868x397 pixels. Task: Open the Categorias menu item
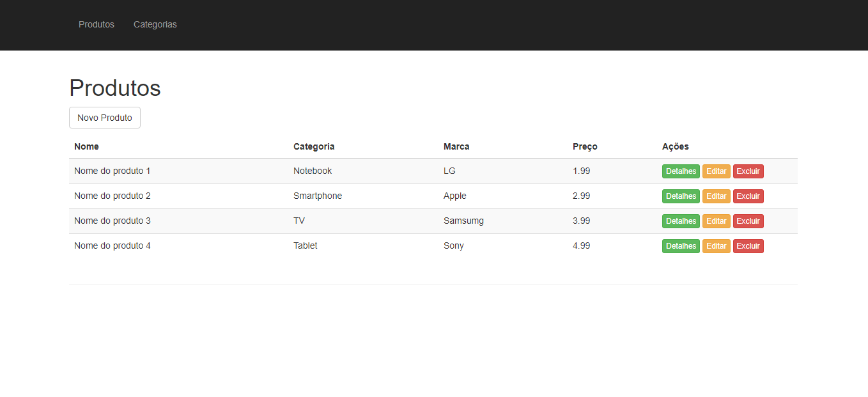pyautogui.click(x=155, y=24)
